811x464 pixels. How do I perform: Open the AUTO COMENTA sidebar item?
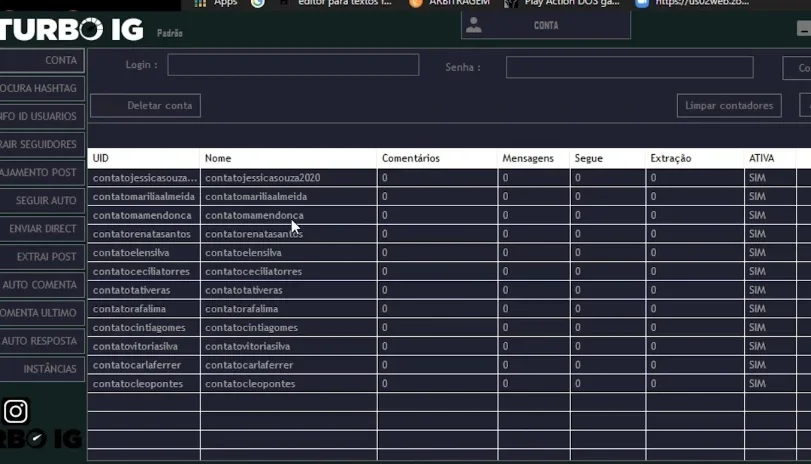[x=41, y=285]
